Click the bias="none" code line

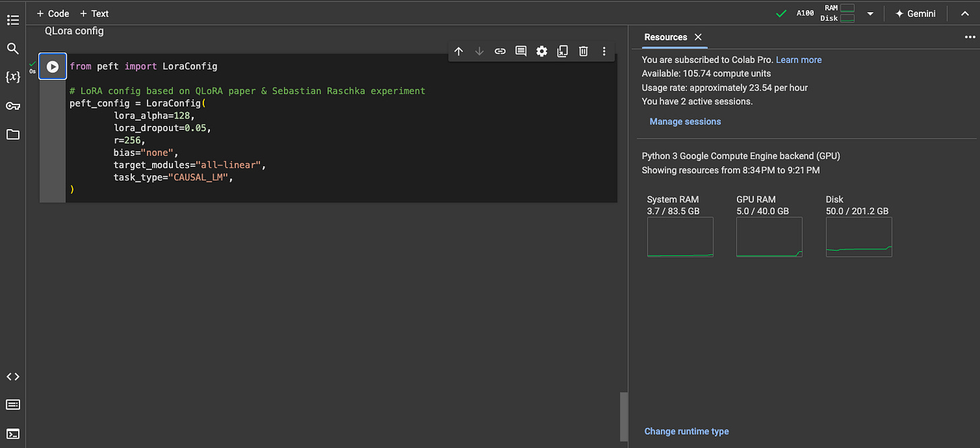[x=146, y=153]
